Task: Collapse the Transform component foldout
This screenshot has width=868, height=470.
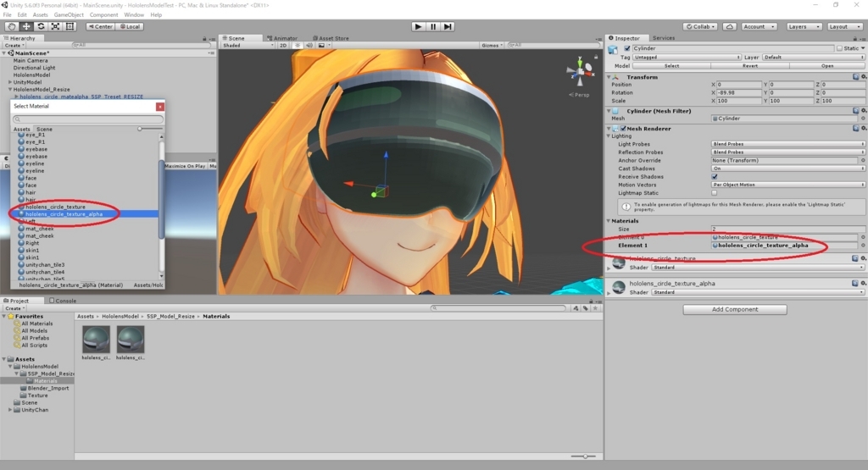Action: [609, 77]
